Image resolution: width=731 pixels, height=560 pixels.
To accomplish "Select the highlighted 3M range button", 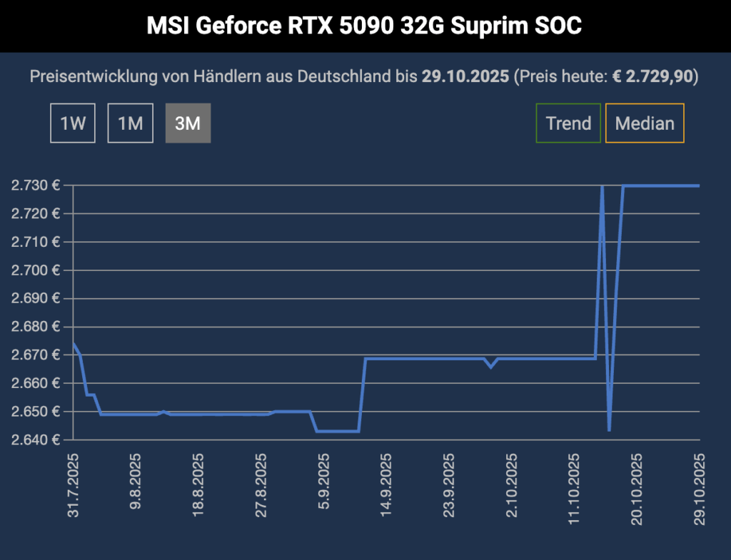I will (188, 123).
